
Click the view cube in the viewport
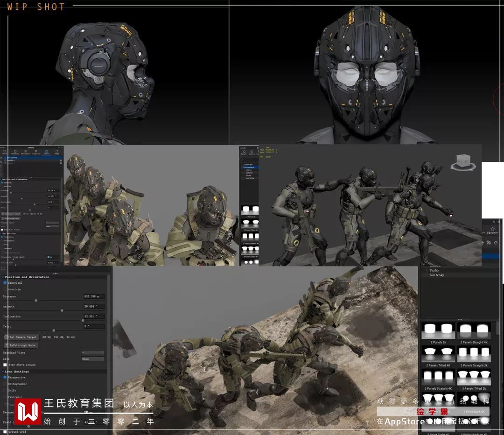(463, 160)
